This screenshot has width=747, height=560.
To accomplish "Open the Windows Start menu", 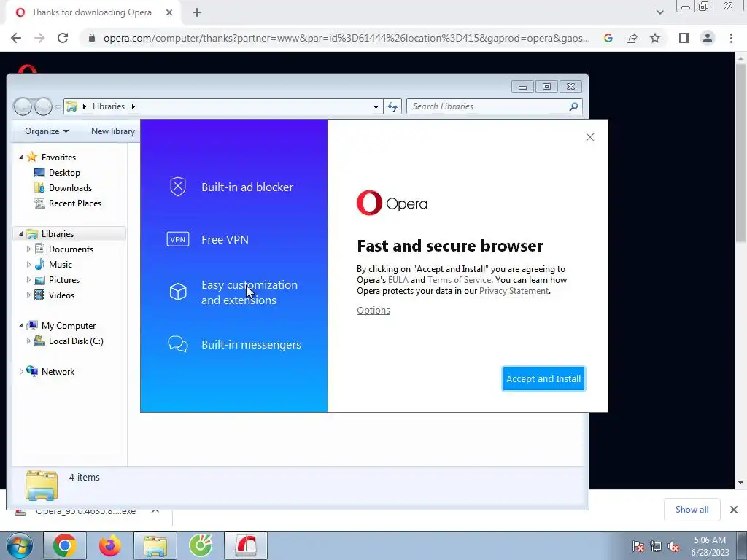I will pos(19,545).
